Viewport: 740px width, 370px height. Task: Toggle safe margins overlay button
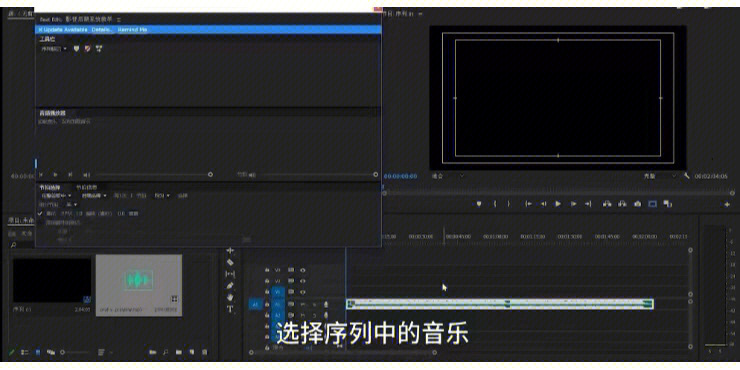tap(652, 204)
